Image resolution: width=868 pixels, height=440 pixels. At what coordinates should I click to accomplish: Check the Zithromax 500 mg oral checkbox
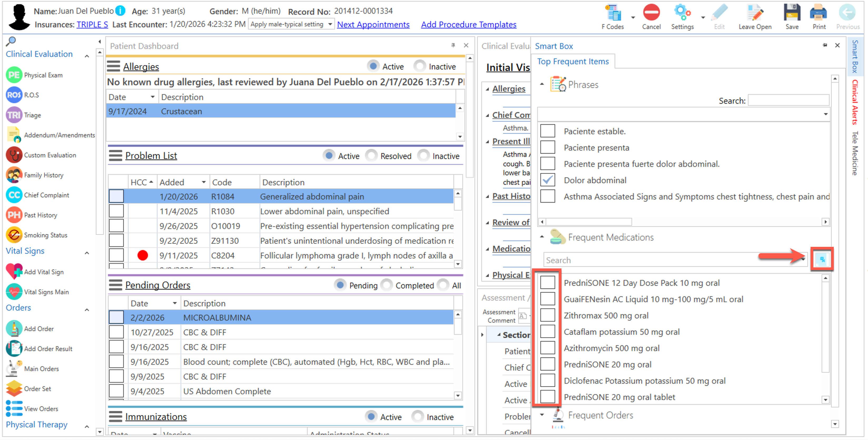click(547, 316)
